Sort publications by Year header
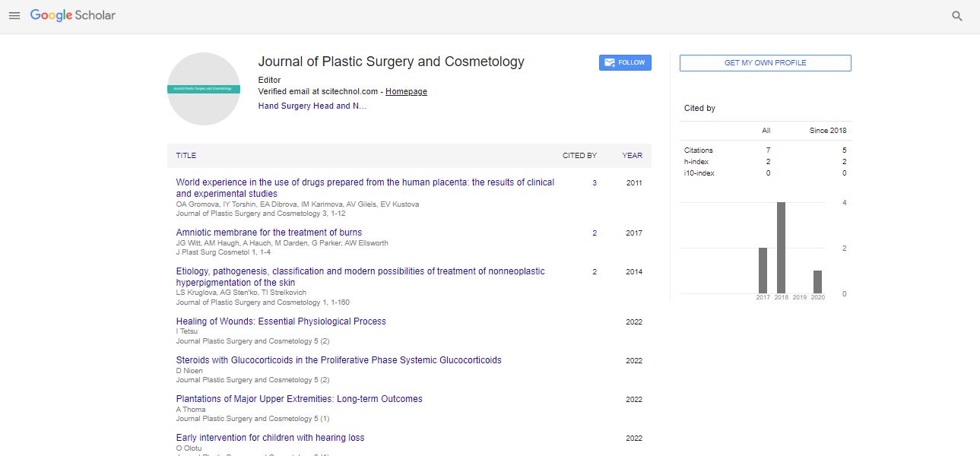The image size is (980, 456). coord(632,156)
